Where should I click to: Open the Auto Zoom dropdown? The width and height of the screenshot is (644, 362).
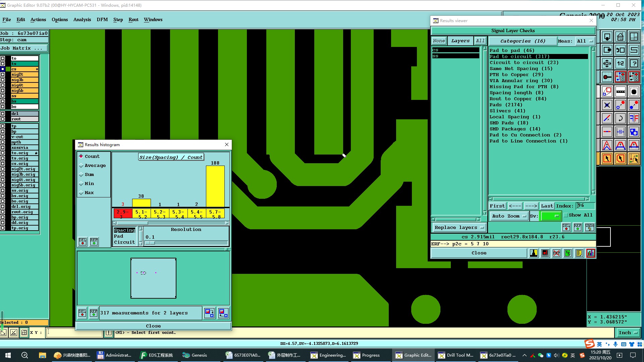pos(508,216)
